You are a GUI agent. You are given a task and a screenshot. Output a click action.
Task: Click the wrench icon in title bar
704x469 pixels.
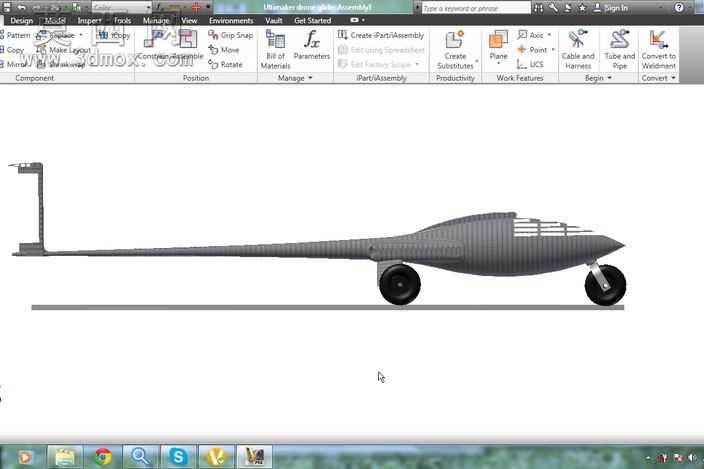pos(553,8)
